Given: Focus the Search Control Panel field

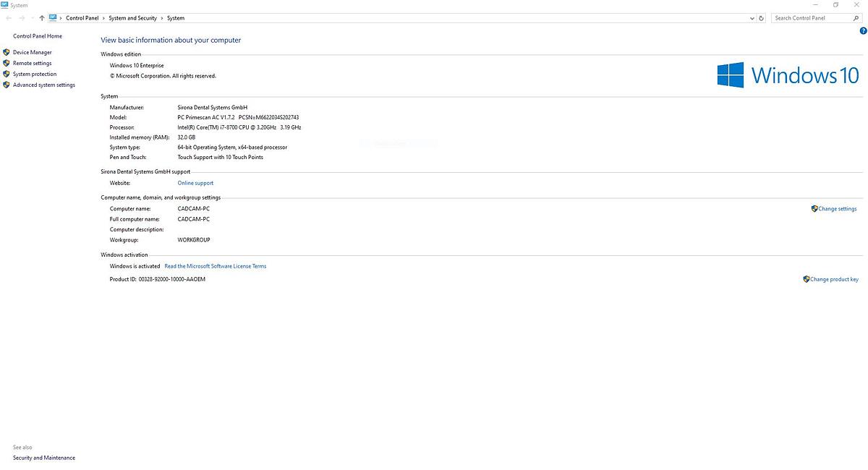Looking at the screenshot, I should coord(810,18).
